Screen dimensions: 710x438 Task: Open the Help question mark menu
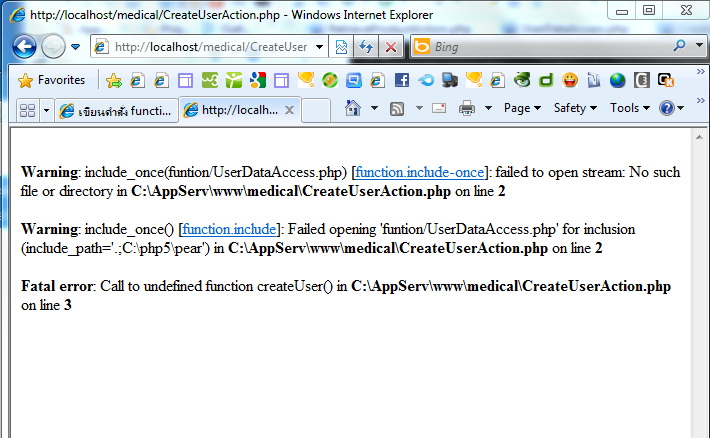click(672, 108)
